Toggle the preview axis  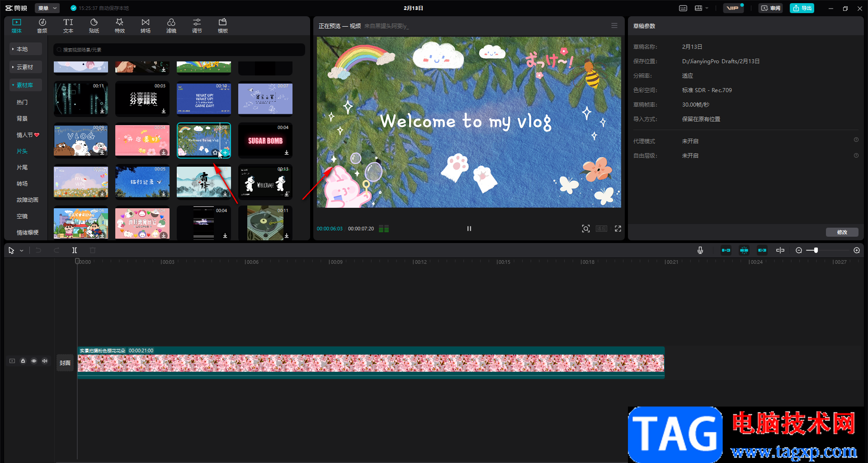pos(780,250)
